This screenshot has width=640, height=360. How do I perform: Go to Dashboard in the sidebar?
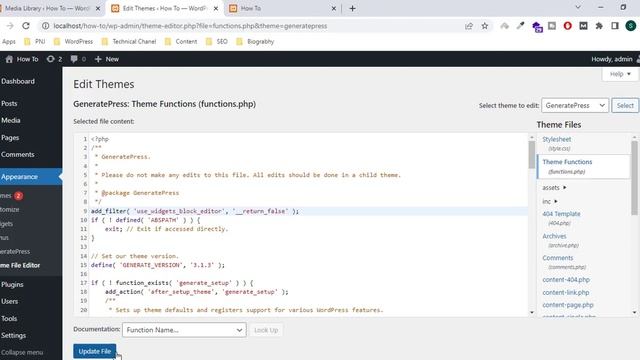[x=18, y=81]
